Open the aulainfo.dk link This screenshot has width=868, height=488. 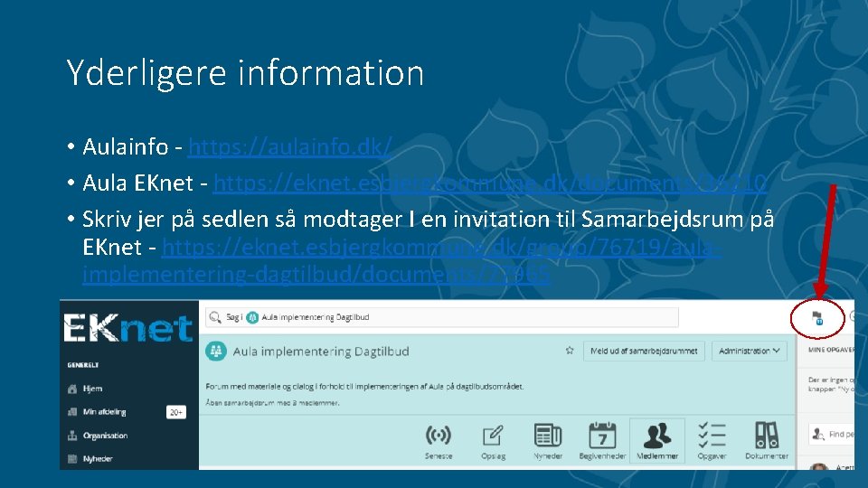[x=289, y=146]
